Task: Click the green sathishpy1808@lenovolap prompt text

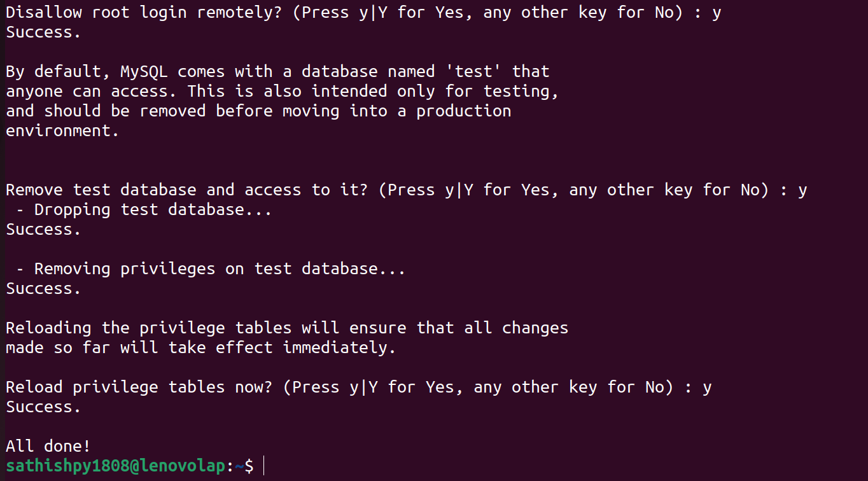Action: click(x=116, y=466)
